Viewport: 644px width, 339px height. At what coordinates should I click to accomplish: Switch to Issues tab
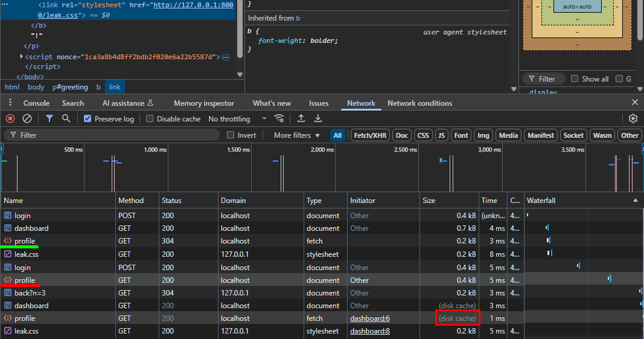319,103
